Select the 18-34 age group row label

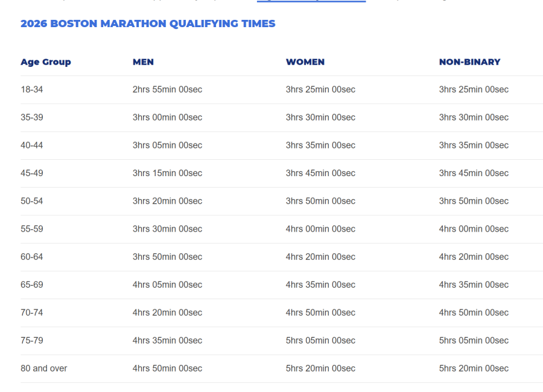32,89
